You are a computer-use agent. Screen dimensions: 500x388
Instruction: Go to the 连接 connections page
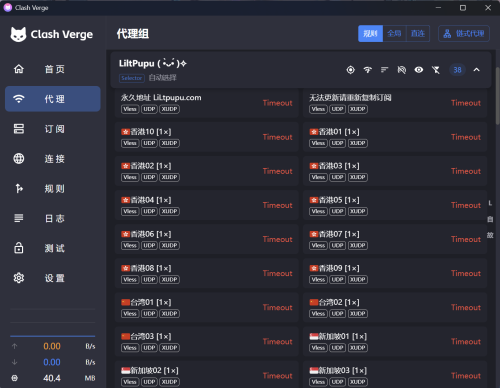[53, 159]
